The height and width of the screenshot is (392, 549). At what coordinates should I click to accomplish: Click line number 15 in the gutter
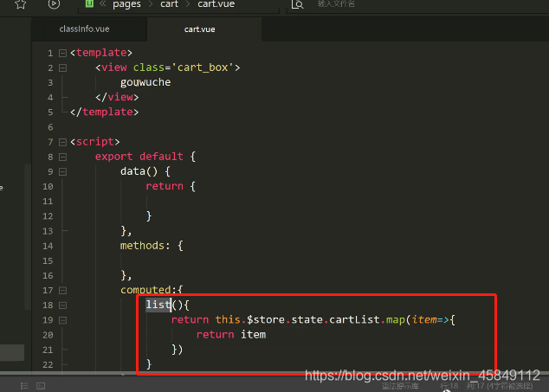[48, 260]
